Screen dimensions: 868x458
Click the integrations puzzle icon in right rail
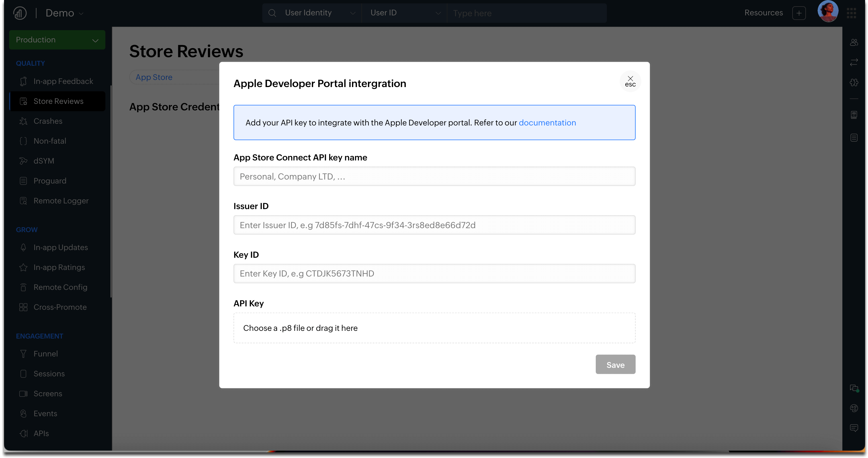(x=854, y=82)
